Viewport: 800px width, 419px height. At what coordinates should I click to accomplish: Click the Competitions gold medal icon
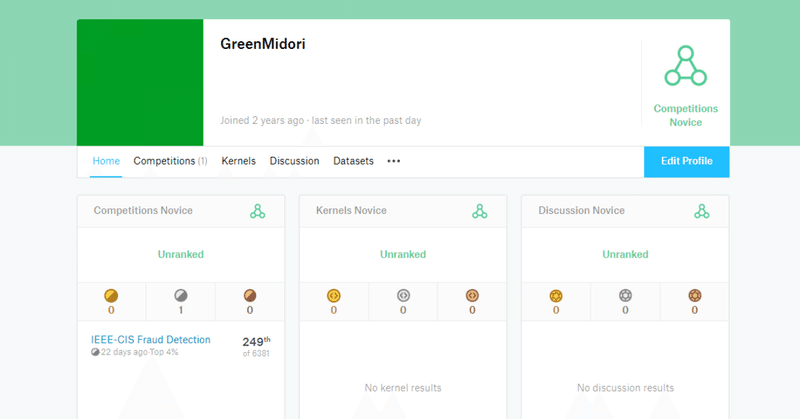(x=111, y=295)
